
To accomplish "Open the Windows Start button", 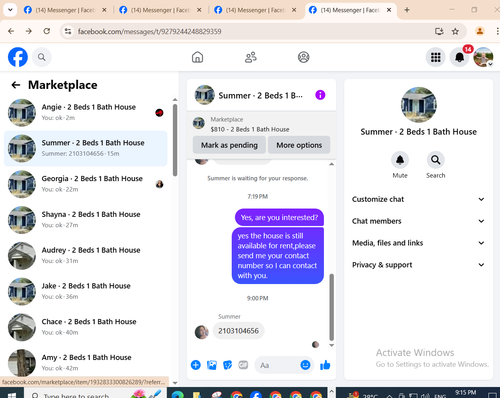I will click(12, 394).
